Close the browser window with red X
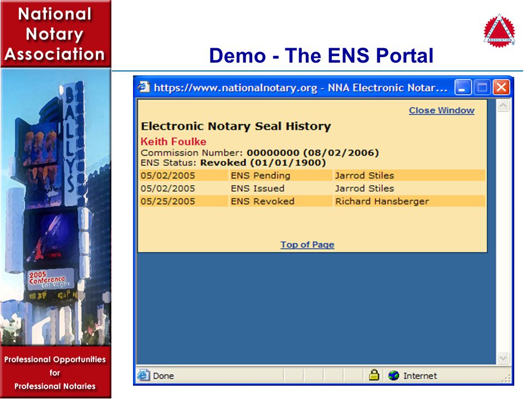 click(x=501, y=88)
